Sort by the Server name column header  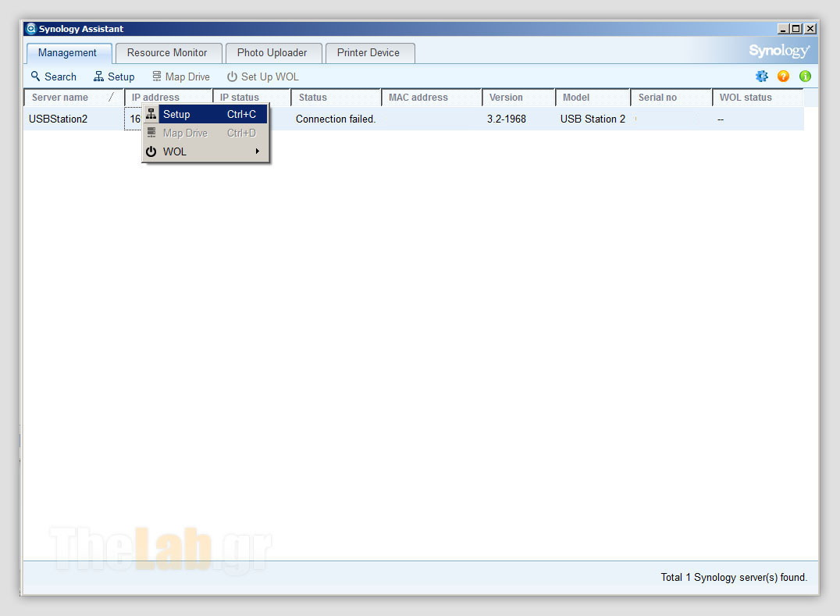pos(74,98)
